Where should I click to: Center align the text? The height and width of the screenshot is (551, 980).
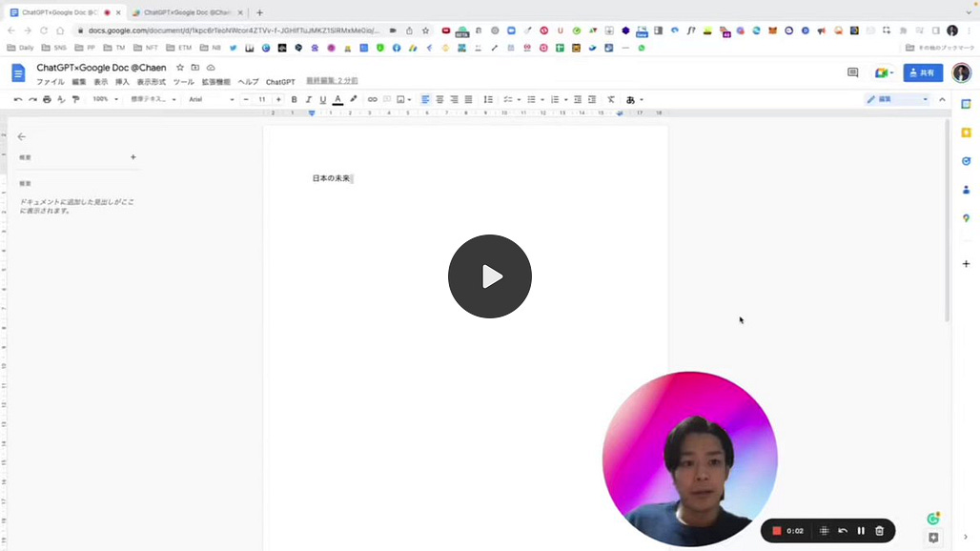coord(439,99)
